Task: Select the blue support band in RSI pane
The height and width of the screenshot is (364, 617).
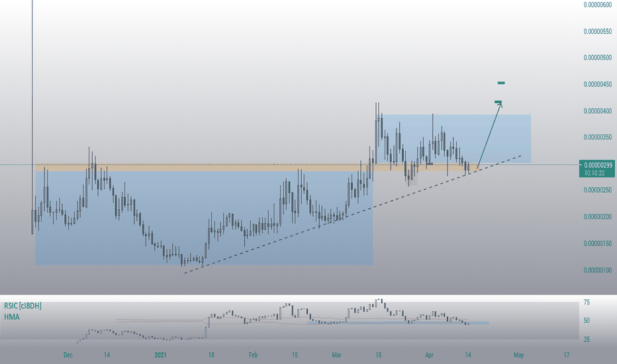Action: pos(398,323)
